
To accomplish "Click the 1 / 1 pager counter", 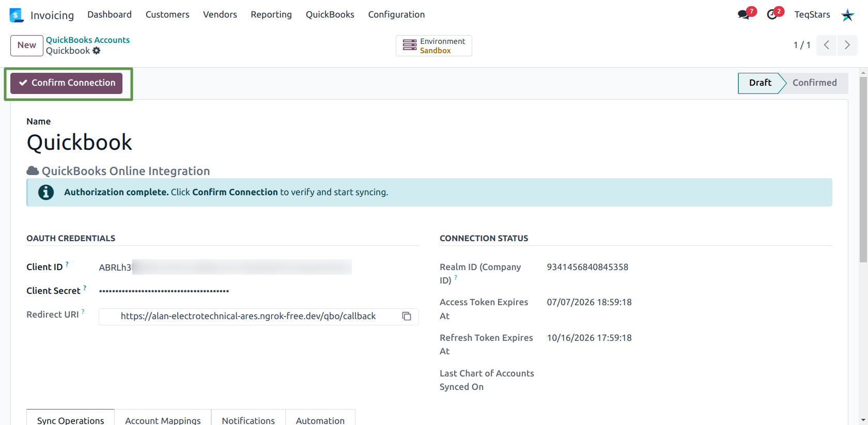I will pyautogui.click(x=802, y=45).
